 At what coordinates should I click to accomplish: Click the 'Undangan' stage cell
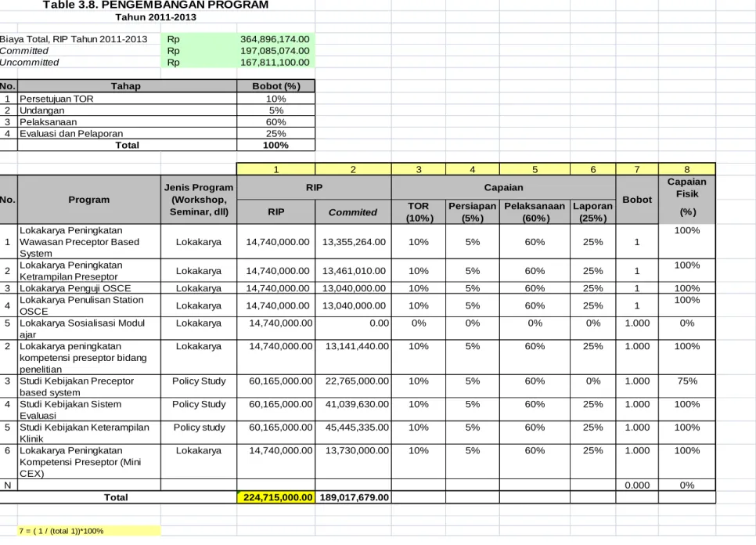coord(128,110)
